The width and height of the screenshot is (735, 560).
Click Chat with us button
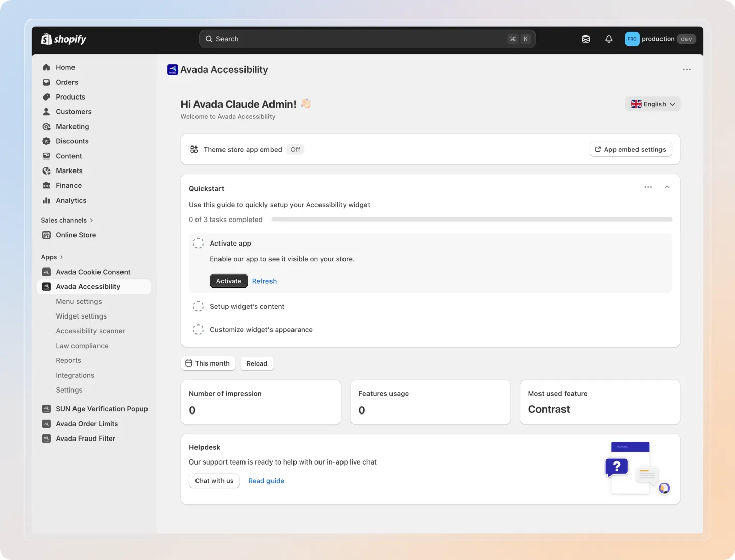point(214,481)
